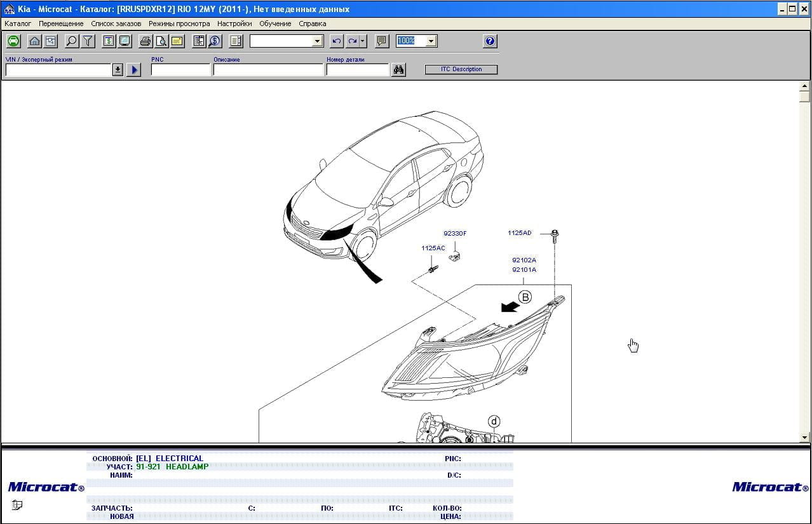
Task: Select part callout 92102A in diagram
Action: (x=524, y=260)
